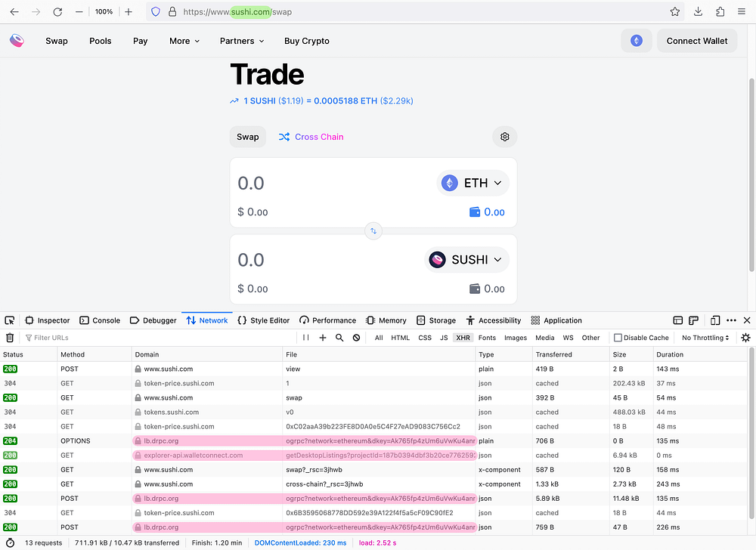Image resolution: width=756 pixels, height=550 pixels.
Task: Click the Sushi logo in the header
Action: coord(17,41)
